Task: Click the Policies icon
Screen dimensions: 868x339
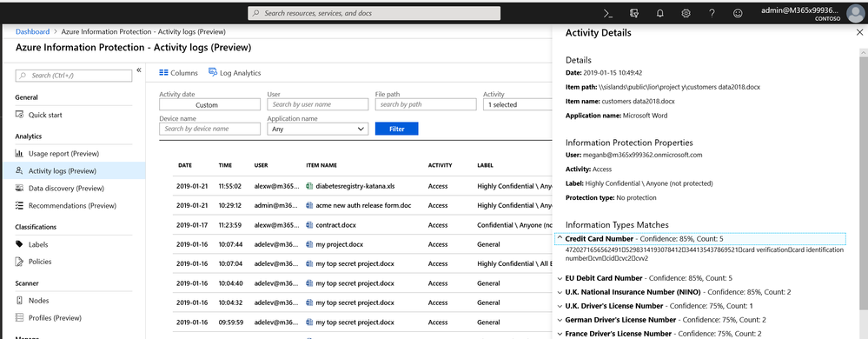Action: tap(19, 262)
